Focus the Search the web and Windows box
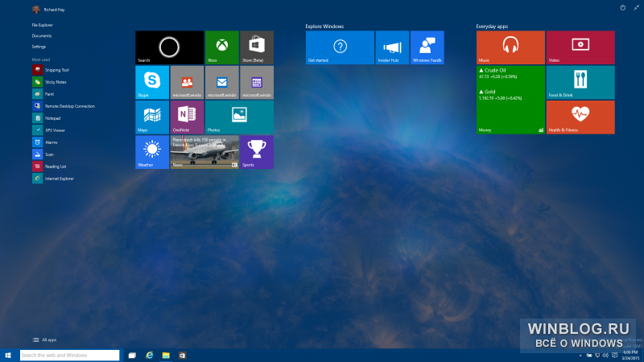The width and height of the screenshot is (644, 362). (x=69, y=356)
